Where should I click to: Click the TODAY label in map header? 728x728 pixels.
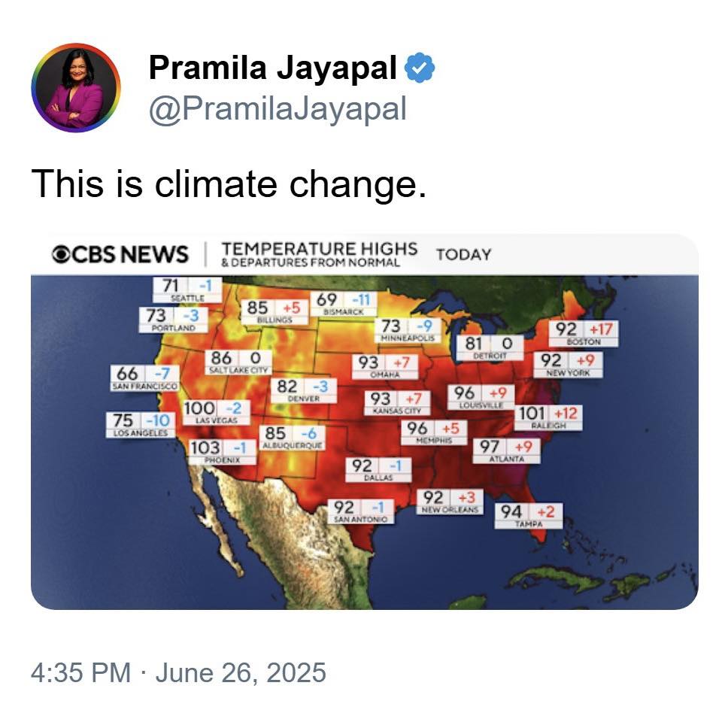463,255
